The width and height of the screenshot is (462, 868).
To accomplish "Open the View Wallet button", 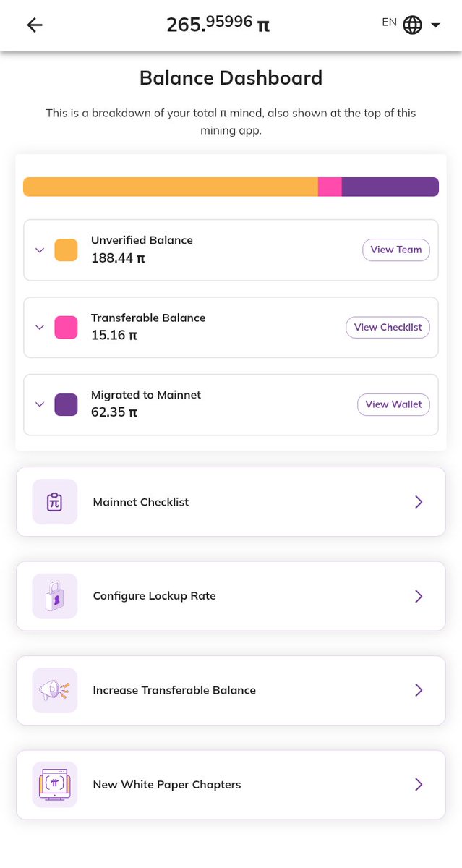I will click(393, 404).
